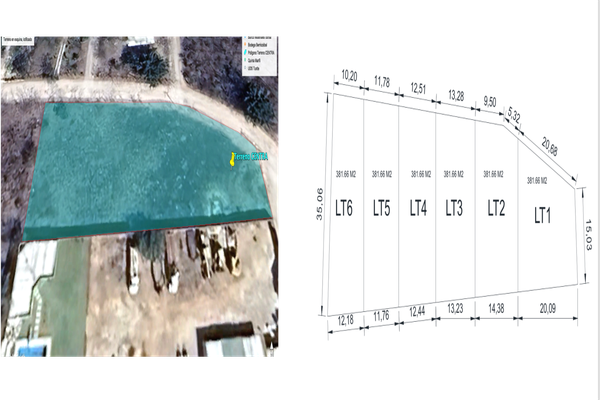This screenshot has width=600, height=400.
Task: Select lot LT6 on the plan
Action: coord(345,209)
